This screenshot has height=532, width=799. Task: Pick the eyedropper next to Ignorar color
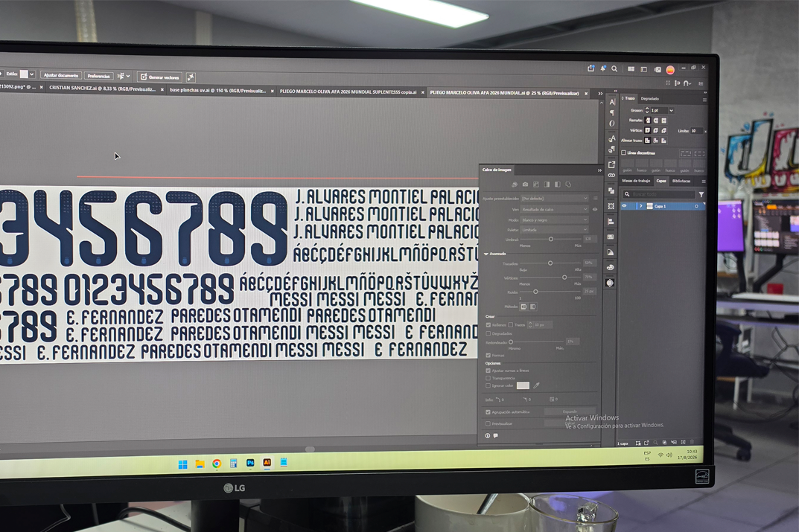click(537, 386)
